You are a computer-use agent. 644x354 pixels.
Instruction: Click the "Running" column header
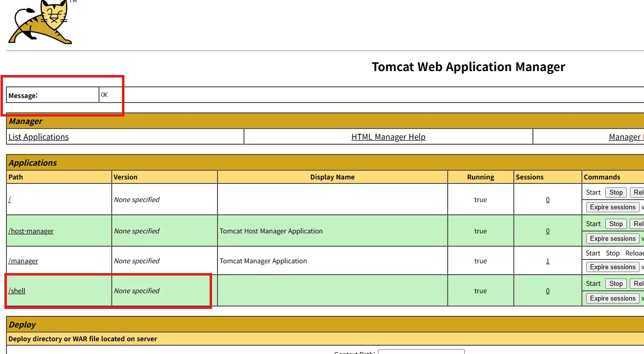[x=480, y=177]
